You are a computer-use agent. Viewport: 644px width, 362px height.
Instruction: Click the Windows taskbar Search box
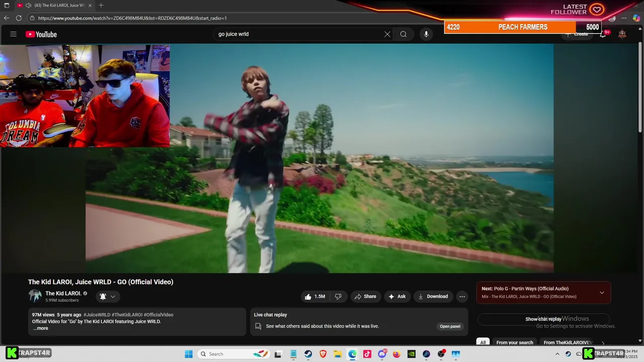click(x=234, y=354)
